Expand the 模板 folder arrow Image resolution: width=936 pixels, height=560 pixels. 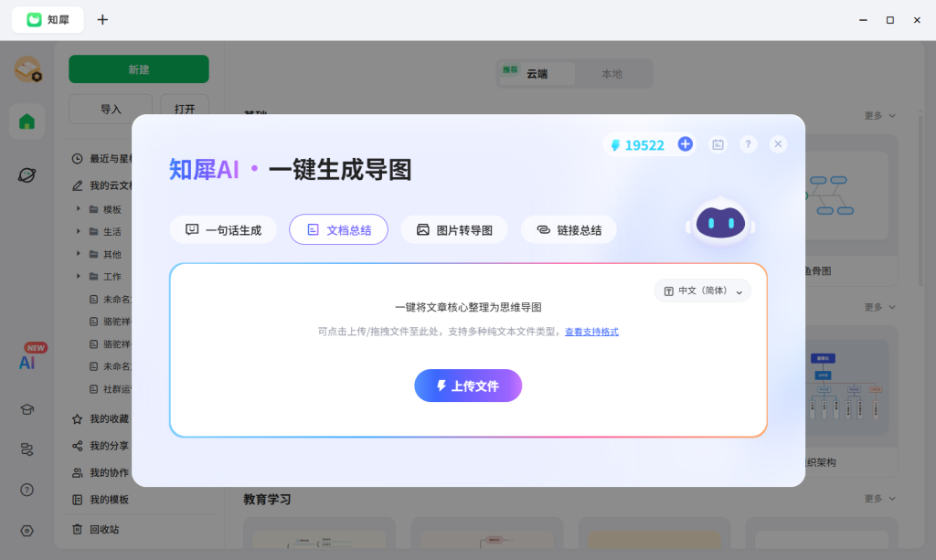point(79,208)
